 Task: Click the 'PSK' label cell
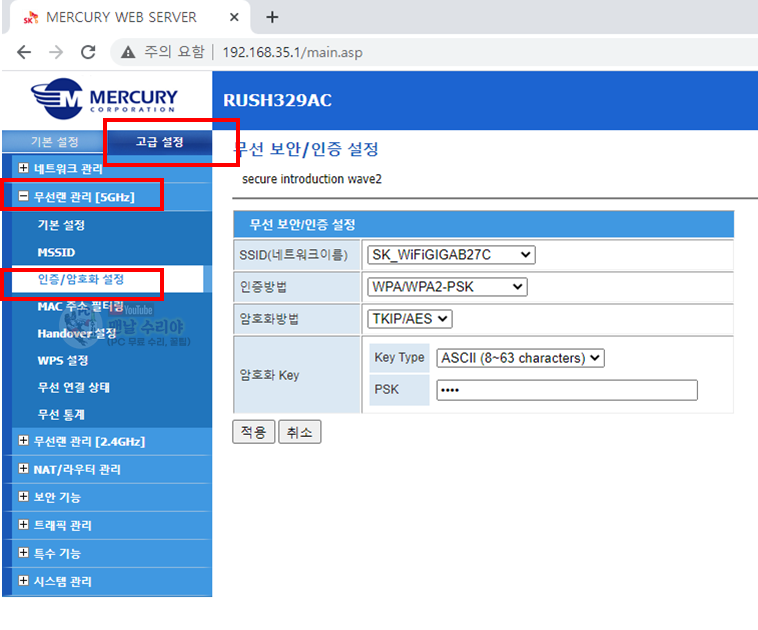tap(399, 390)
